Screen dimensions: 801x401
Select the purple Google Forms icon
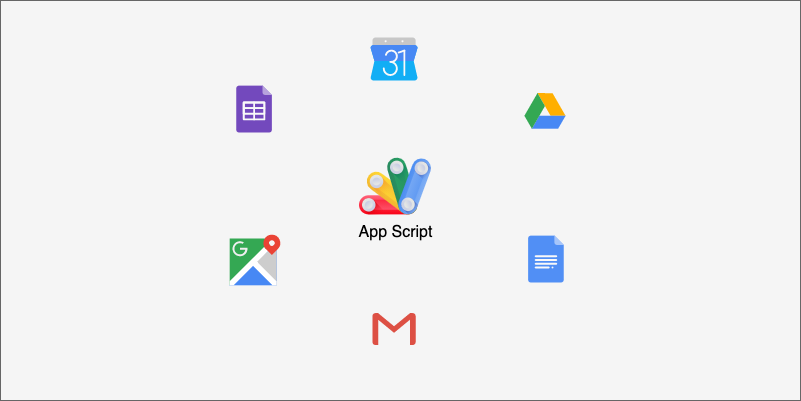(x=254, y=109)
